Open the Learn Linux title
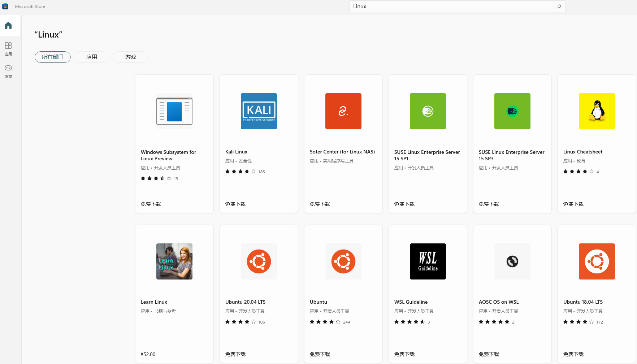The height and width of the screenshot is (364, 637). click(154, 302)
